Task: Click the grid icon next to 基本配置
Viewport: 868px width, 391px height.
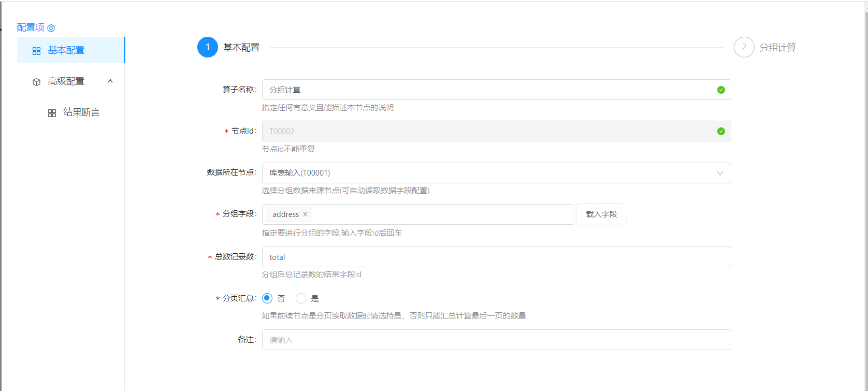Action: 36,51
